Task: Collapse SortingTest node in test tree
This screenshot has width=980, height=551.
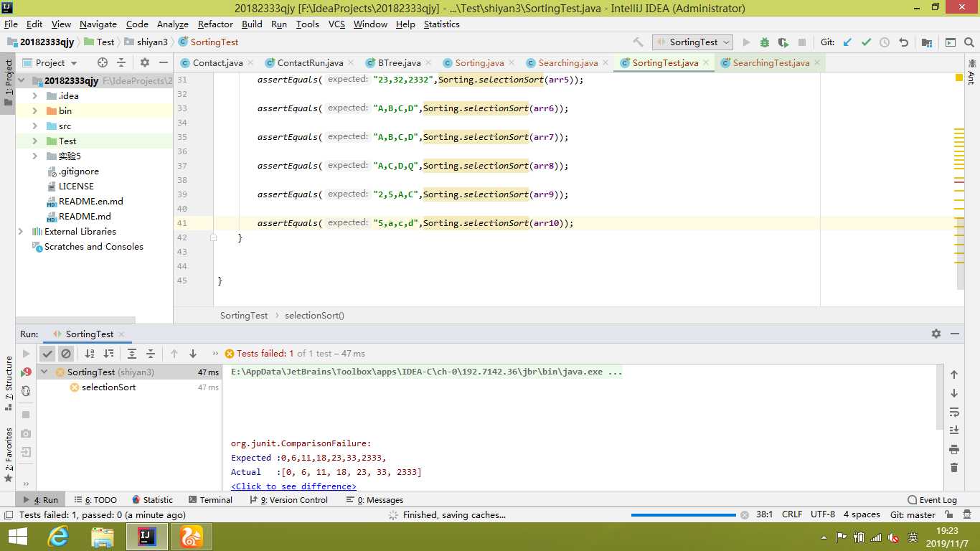Action: [x=44, y=372]
